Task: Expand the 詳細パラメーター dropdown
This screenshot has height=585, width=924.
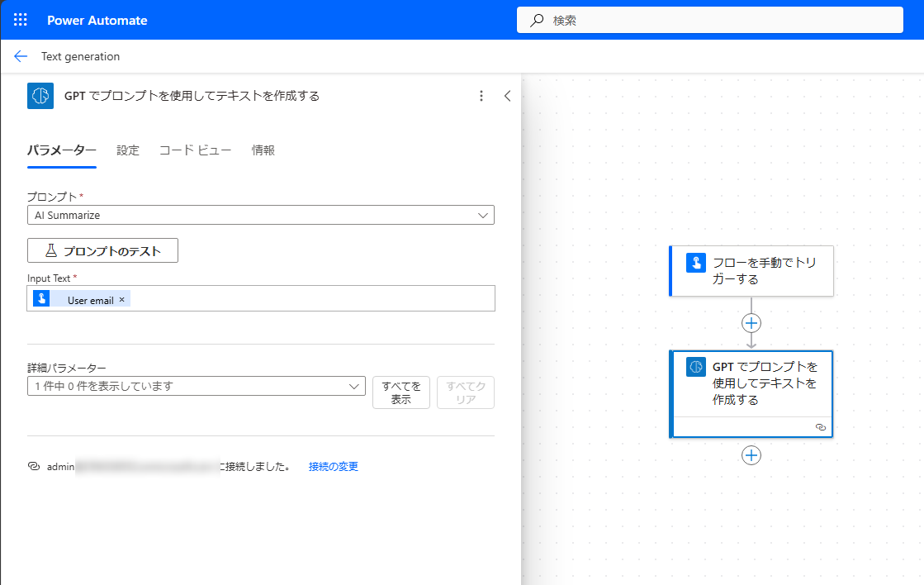Action: [197, 386]
